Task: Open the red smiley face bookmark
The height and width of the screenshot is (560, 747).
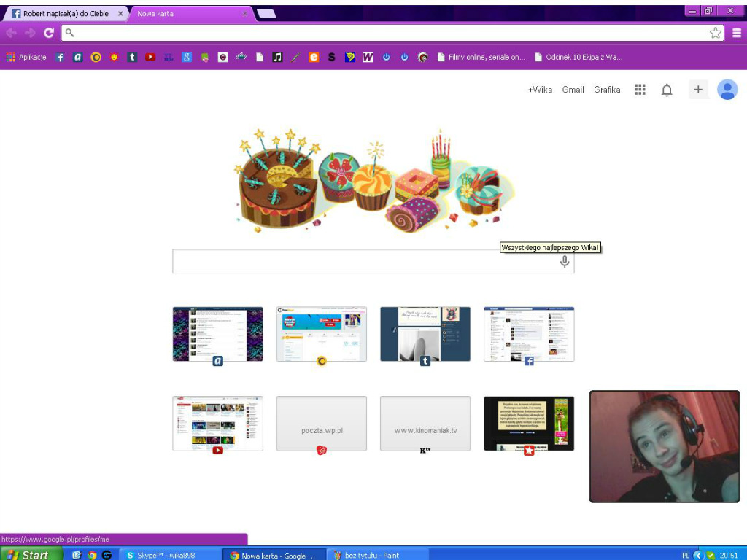Action: [x=114, y=57]
